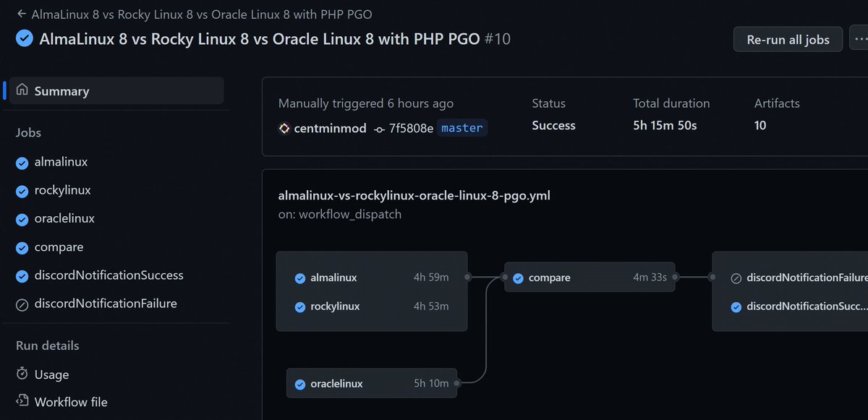This screenshot has width=868, height=420.
Task: Open the master branch label
Action: (462, 128)
